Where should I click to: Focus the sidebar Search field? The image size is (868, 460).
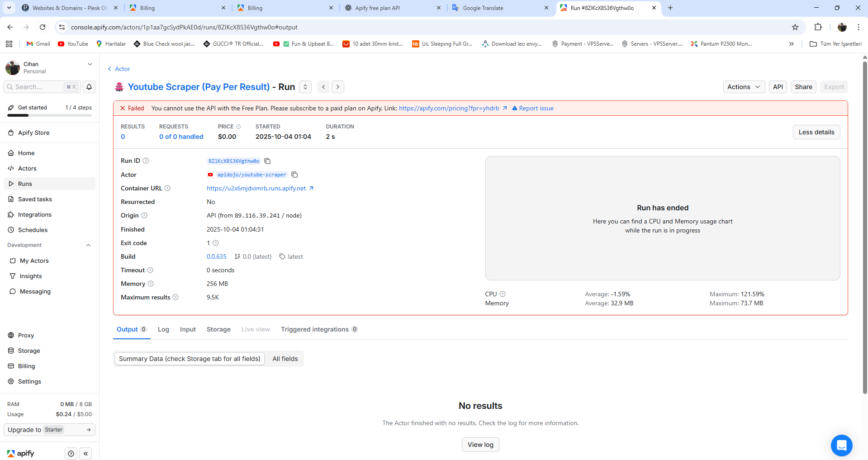click(x=43, y=87)
